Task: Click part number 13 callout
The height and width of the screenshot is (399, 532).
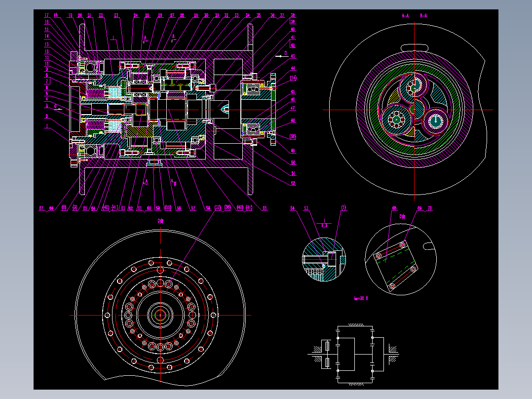Action: coord(46,44)
